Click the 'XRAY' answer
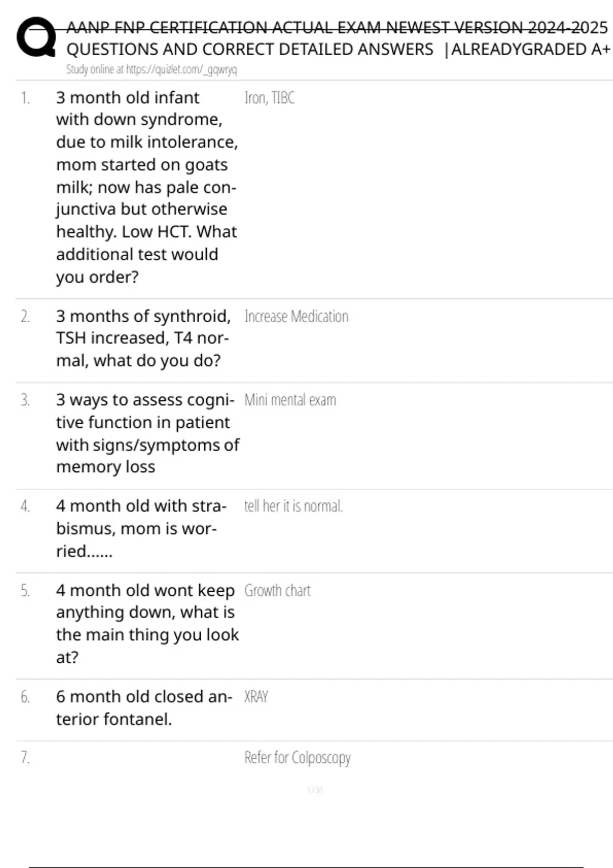The height and width of the screenshot is (868, 613). [x=256, y=697]
